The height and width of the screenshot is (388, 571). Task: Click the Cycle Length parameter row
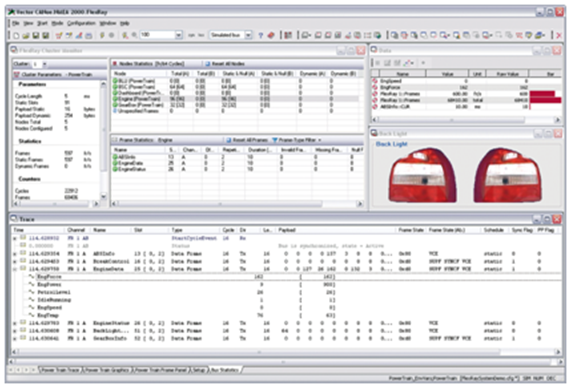[x=55, y=96]
